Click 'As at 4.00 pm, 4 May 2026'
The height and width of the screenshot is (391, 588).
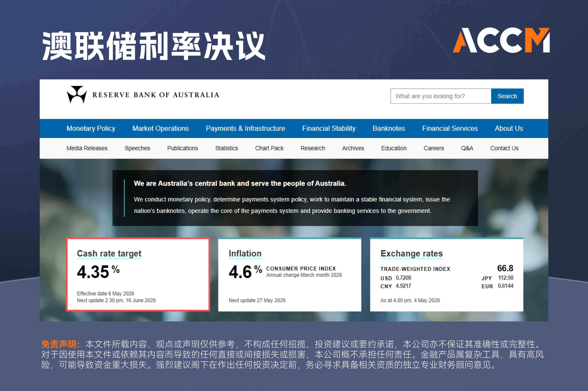410,300
